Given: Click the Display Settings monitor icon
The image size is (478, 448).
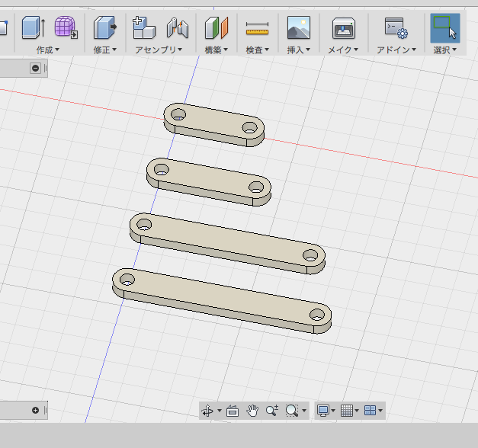Looking at the screenshot, I should coord(323,411).
